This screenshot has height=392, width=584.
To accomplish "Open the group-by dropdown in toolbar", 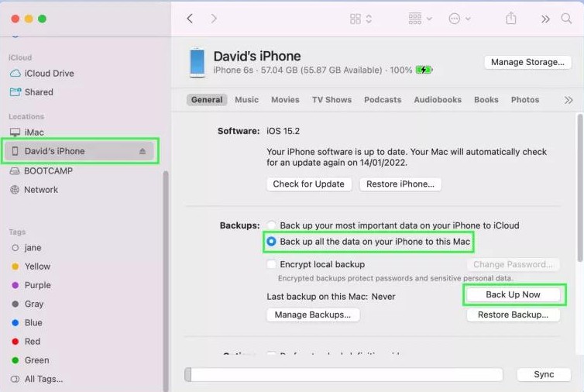I will (x=419, y=19).
